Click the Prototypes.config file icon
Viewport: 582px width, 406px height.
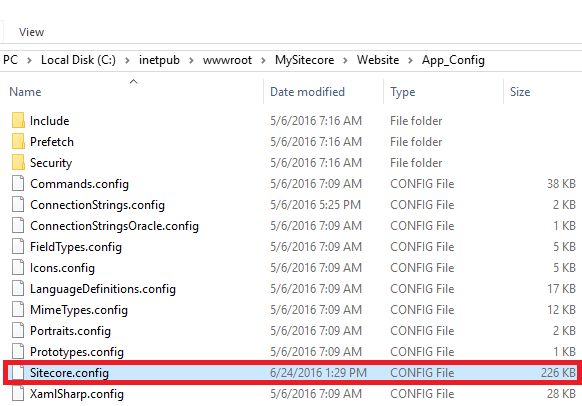point(18,351)
